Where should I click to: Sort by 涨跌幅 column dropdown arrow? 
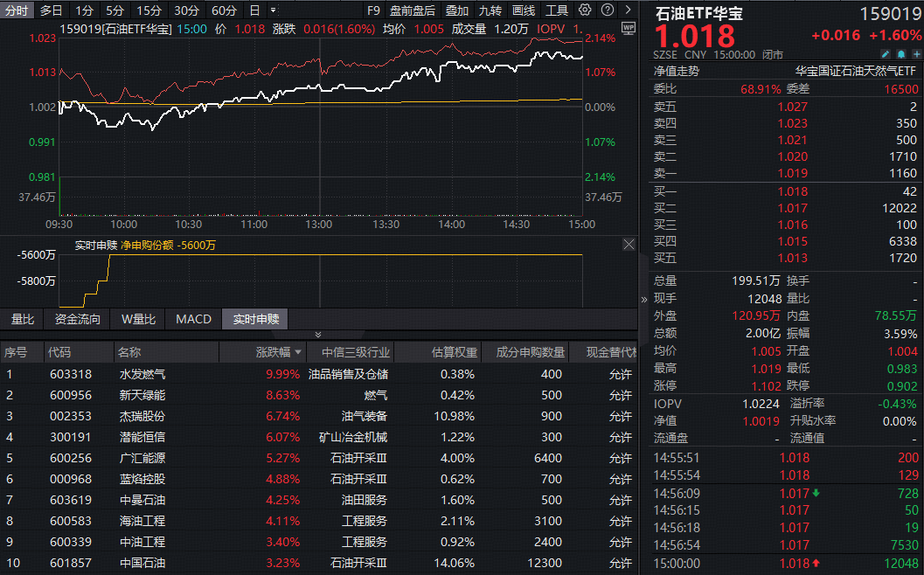coord(299,353)
